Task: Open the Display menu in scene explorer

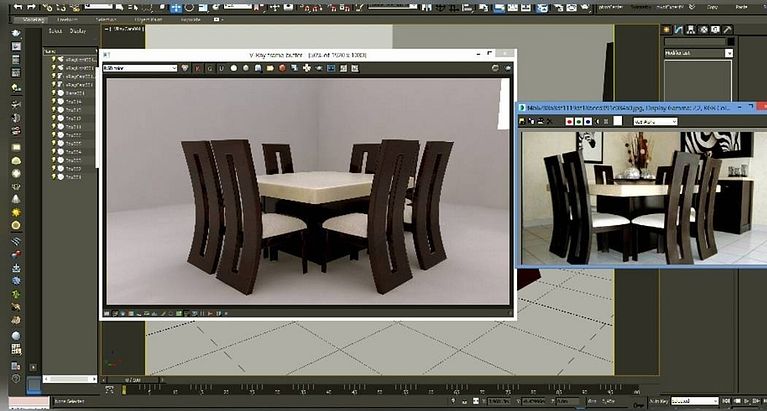Action: (77, 30)
